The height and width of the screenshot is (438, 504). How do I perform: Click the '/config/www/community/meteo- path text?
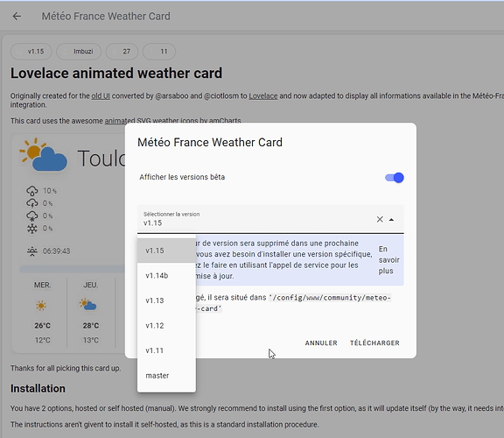[x=330, y=298]
